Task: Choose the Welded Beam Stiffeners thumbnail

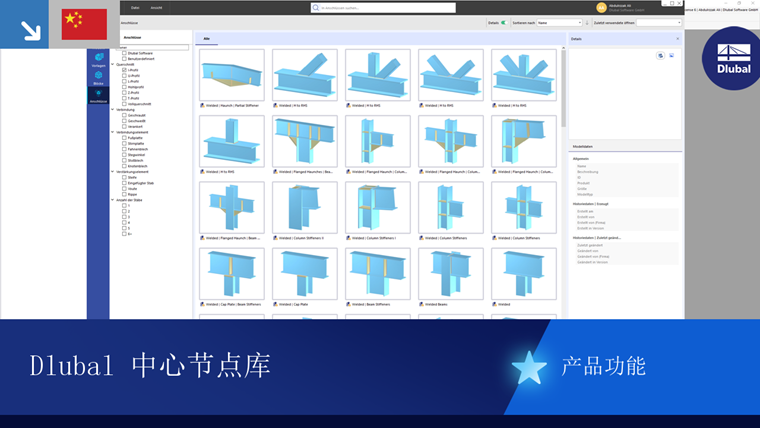Action: click(378, 274)
